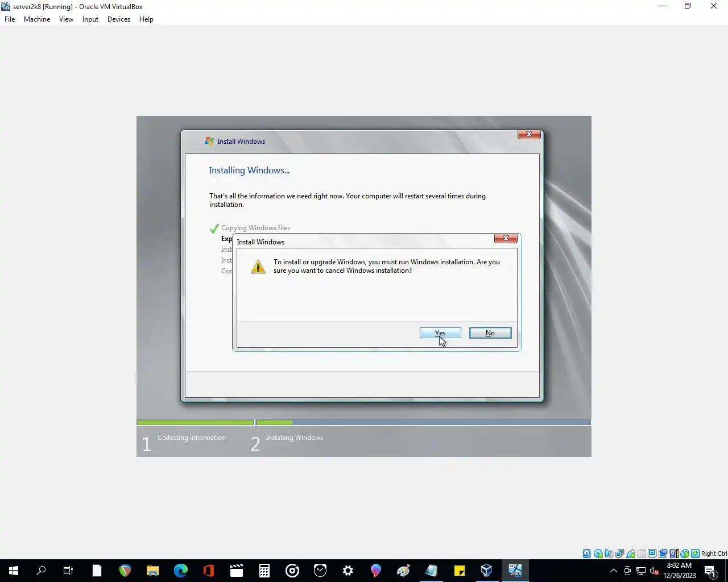Open Task View from taskbar

[x=68, y=571]
